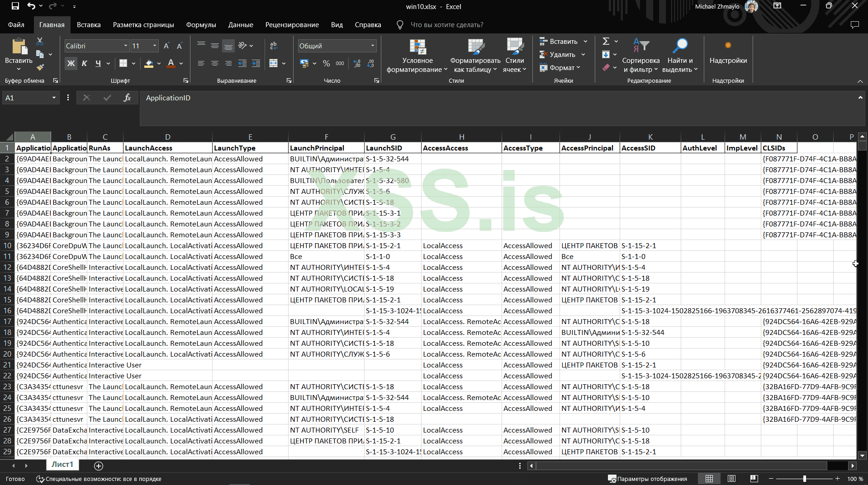The image size is (868, 485).
Task: Click the Insert Function fx icon
Action: [x=127, y=98]
